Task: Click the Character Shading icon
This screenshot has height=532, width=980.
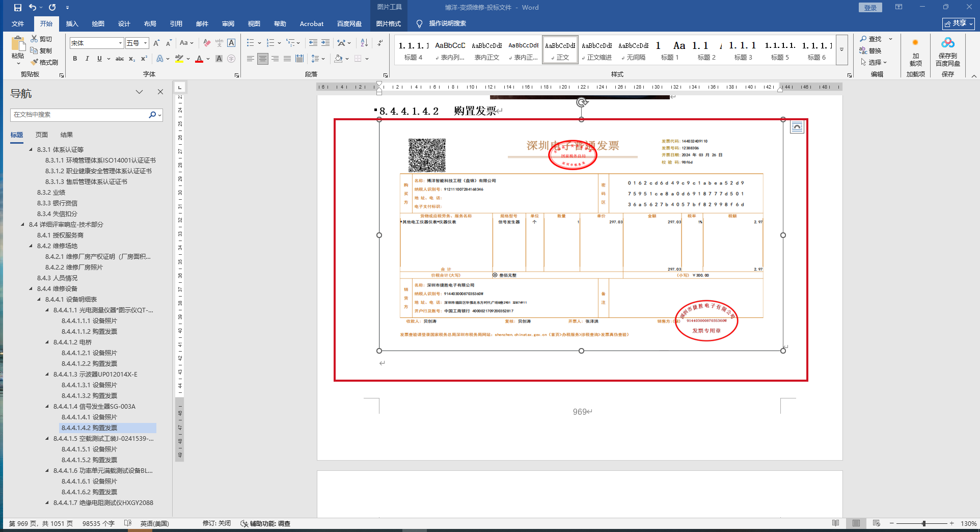Action: coord(219,59)
